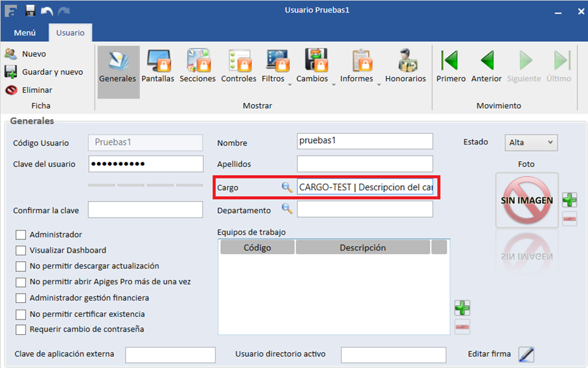Switch to the Menú tab
Viewport: 588px width, 368px height.
pyautogui.click(x=25, y=32)
